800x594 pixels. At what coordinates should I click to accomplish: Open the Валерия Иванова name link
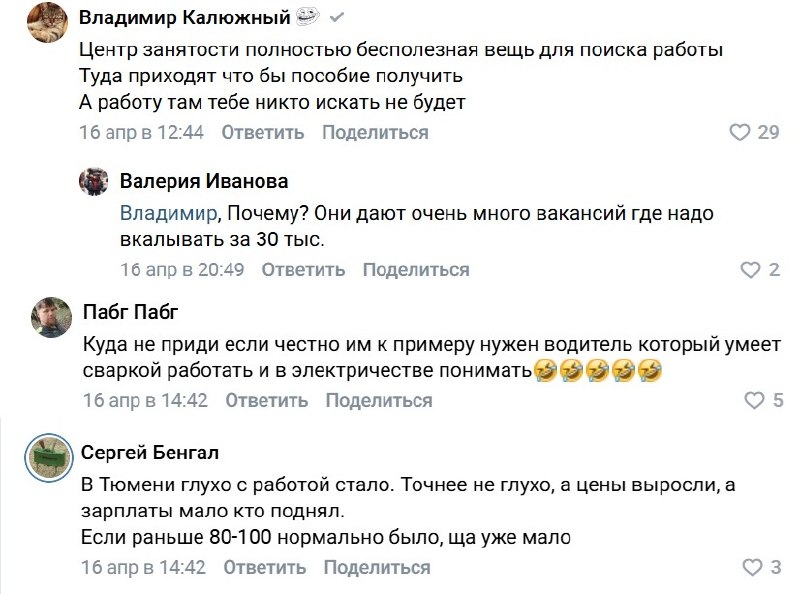[204, 181]
